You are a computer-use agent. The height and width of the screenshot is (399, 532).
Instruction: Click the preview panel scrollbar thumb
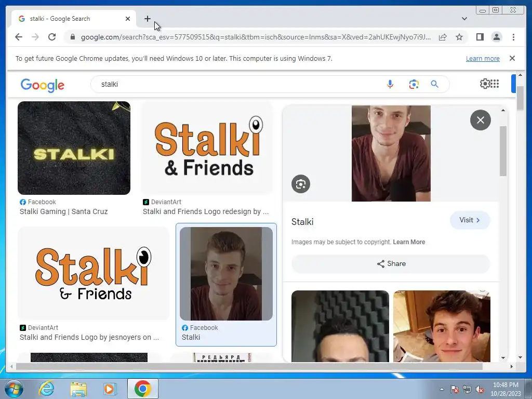point(503,151)
